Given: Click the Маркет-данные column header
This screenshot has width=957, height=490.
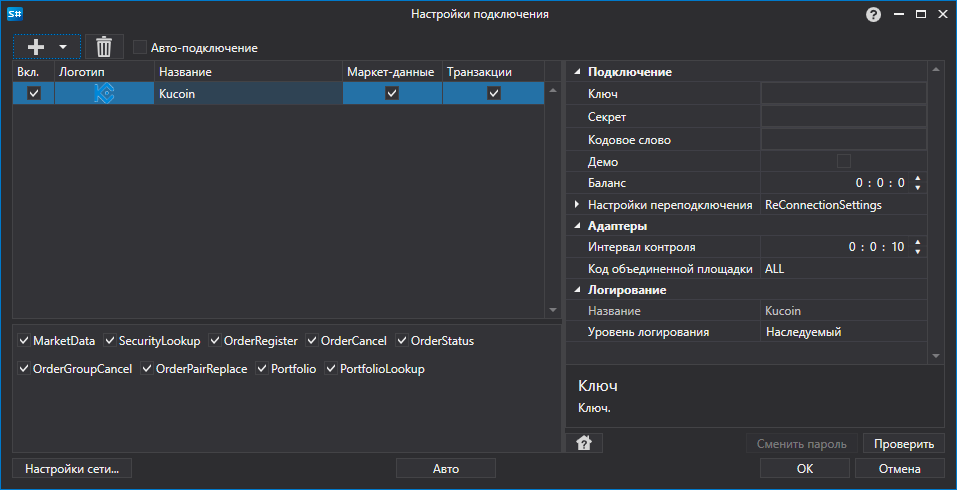Looking at the screenshot, I should [392, 71].
